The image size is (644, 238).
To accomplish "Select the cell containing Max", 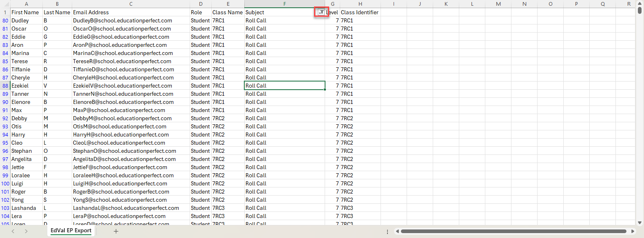I will [x=27, y=110].
